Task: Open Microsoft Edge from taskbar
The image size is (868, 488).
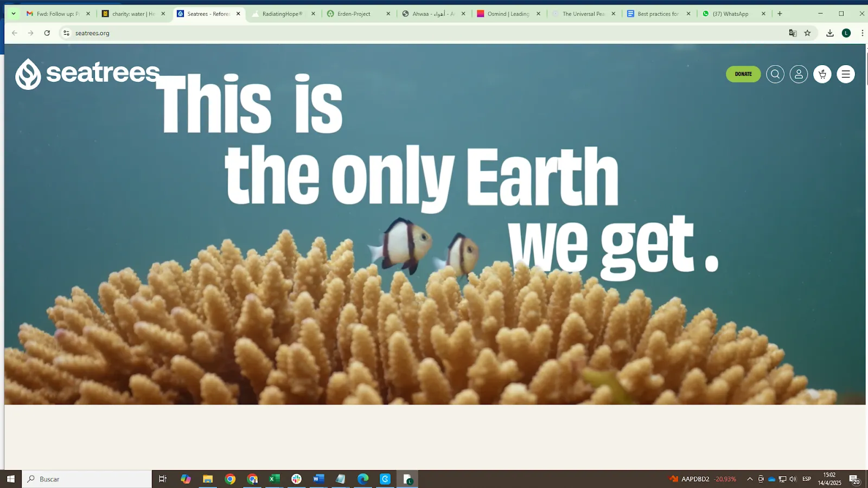Action: pos(363,479)
